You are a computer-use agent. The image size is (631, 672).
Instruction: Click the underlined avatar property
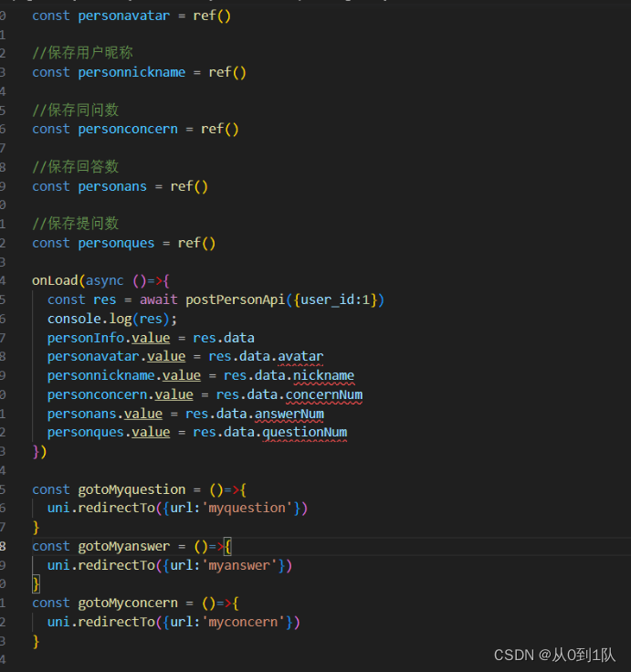pos(300,357)
